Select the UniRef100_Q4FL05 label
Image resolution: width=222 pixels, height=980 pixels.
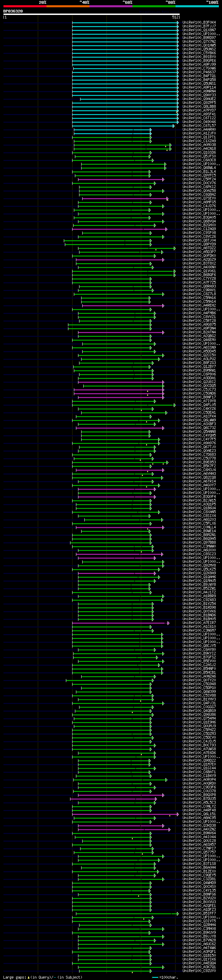coord(199,405)
